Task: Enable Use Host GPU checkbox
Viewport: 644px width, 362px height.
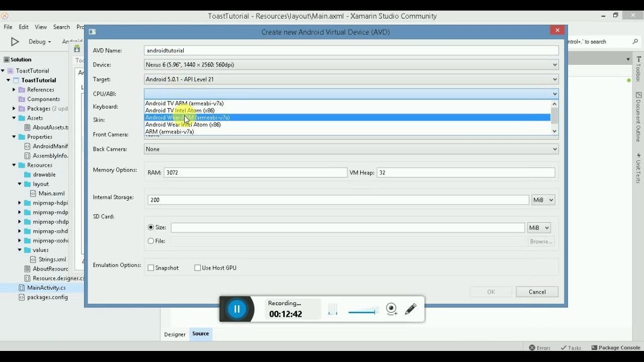Action: [198, 268]
